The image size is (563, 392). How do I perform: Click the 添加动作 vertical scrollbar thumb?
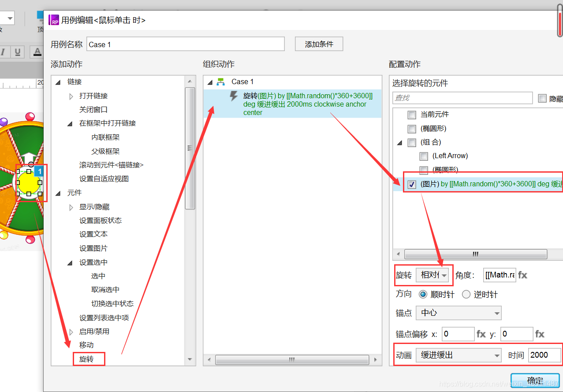coord(190,148)
